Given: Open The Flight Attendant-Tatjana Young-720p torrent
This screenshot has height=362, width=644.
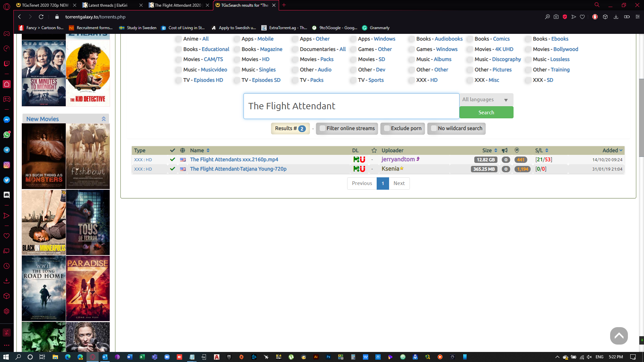Looking at the screenshot, I should (x=238, y=169).
